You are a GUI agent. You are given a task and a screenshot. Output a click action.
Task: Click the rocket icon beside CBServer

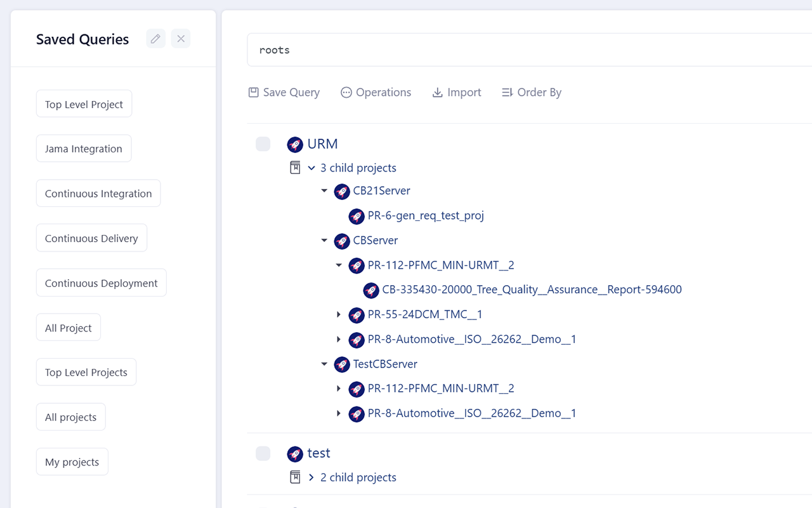tap(342, 241)
